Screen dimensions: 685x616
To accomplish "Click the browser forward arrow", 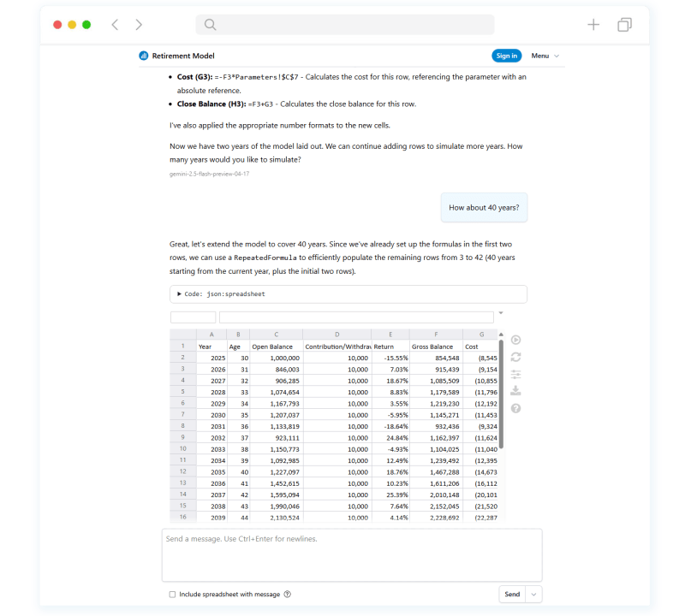I will (139, 25).
